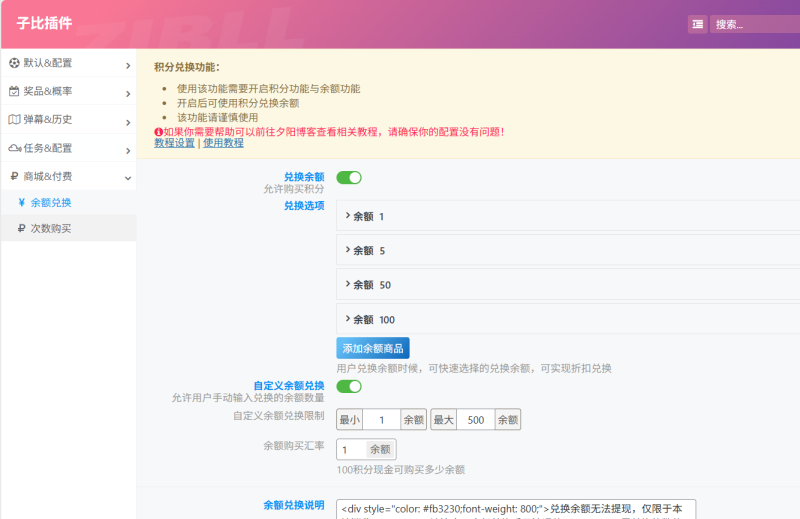Click the 余额兑换说明 text area
This screenshot has height=519, width=800.
tap(516, 509)
